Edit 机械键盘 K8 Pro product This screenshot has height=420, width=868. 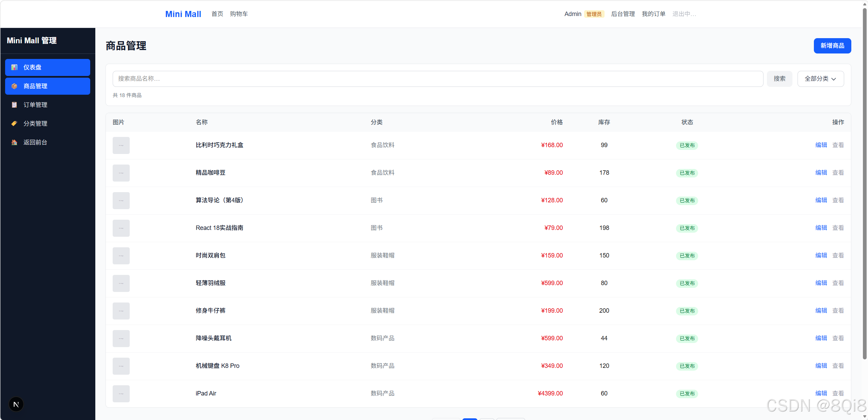[x=821, y=366]
